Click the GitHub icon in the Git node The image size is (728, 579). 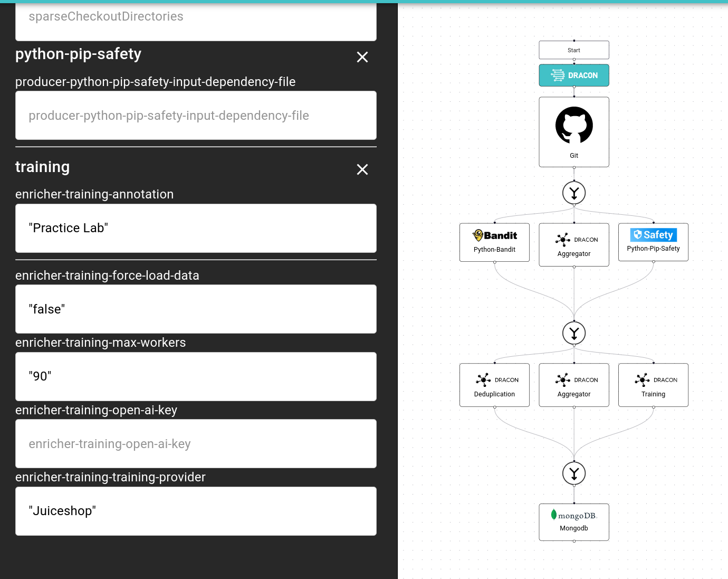tap(574, 125)
